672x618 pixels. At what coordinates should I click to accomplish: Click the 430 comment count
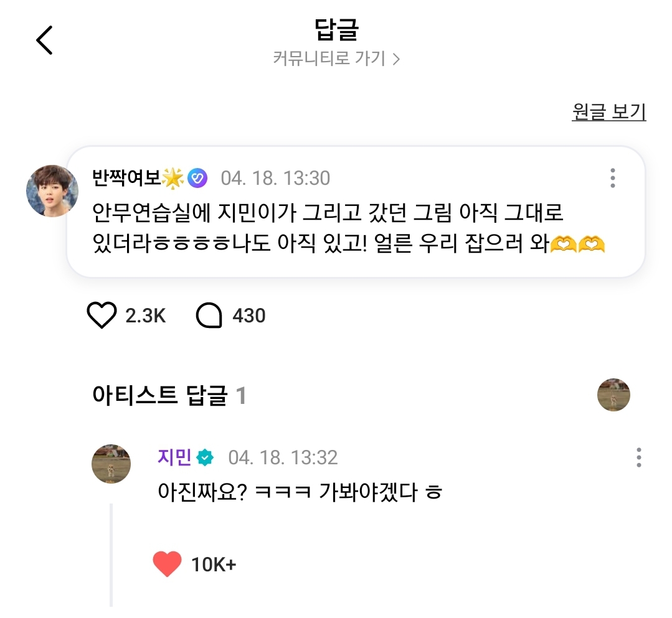(x=249, y=316)
